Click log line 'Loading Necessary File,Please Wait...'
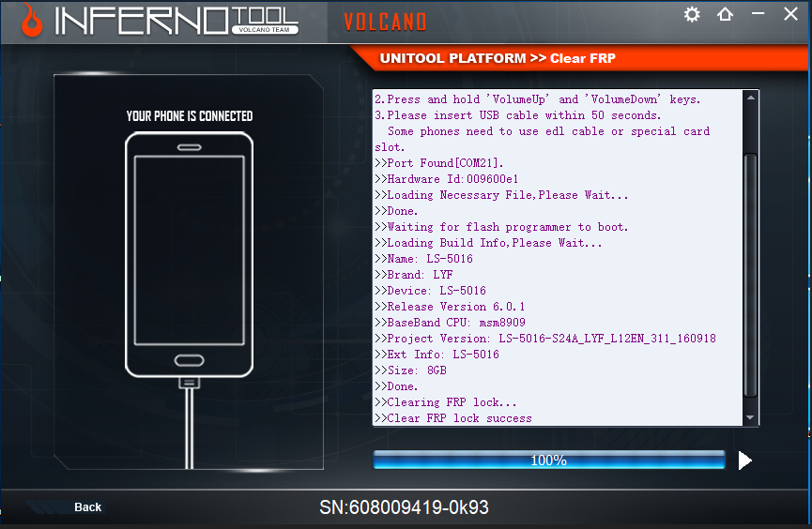812x529 pixels. (501, 195)
